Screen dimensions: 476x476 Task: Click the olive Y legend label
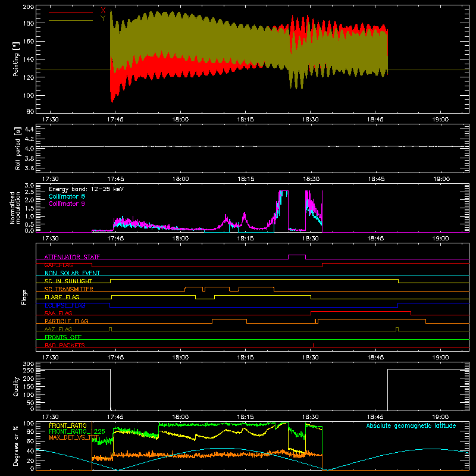point(103,18)
